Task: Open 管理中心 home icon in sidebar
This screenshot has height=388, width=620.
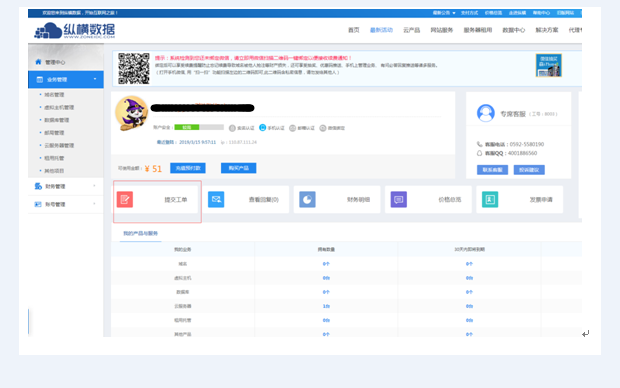Action: pos(38,62)
